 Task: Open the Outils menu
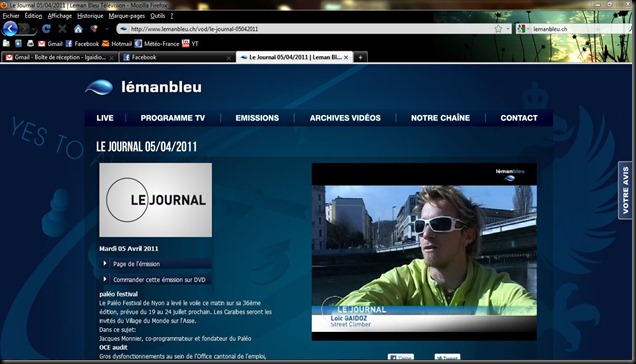(x=157, y=16)
